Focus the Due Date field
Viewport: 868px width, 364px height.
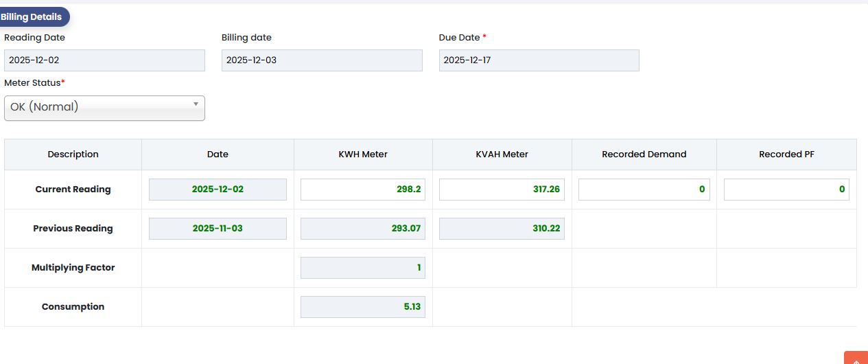[x=539, y=60]
